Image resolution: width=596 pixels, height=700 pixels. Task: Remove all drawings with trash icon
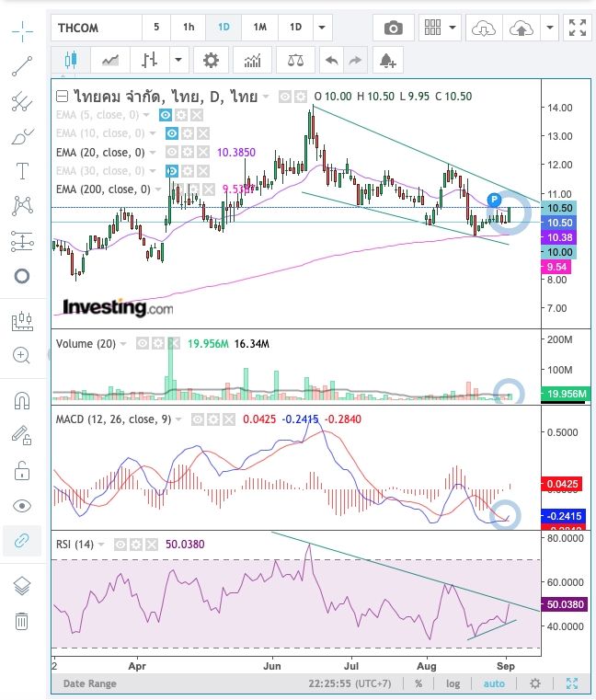[23, 622]
